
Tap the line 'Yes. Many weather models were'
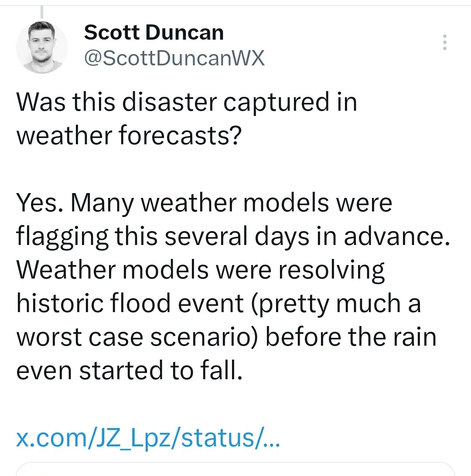[x=204, y=204]
